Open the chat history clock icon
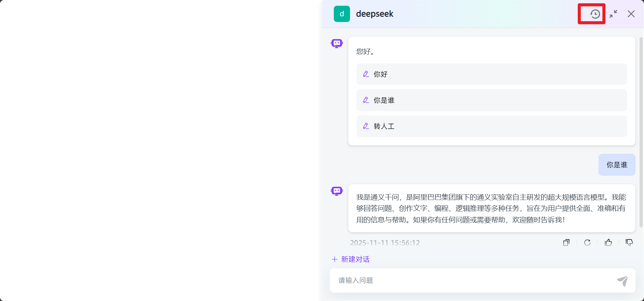This screenshot has width=644, height=301. tap(595, 14)
